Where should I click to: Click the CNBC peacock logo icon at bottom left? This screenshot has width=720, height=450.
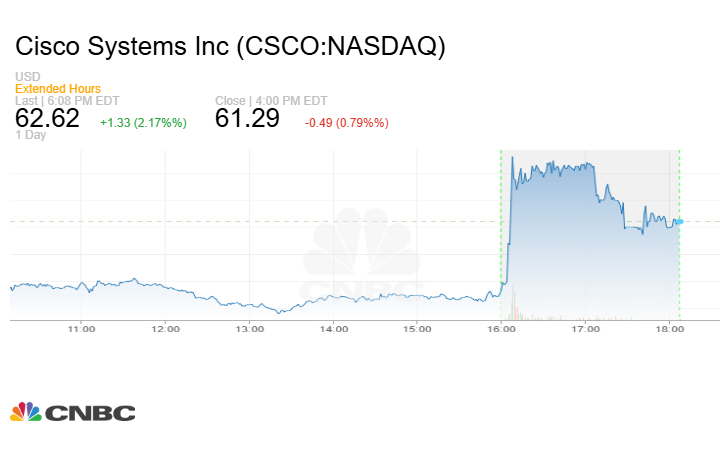click(x=25, y=412)
